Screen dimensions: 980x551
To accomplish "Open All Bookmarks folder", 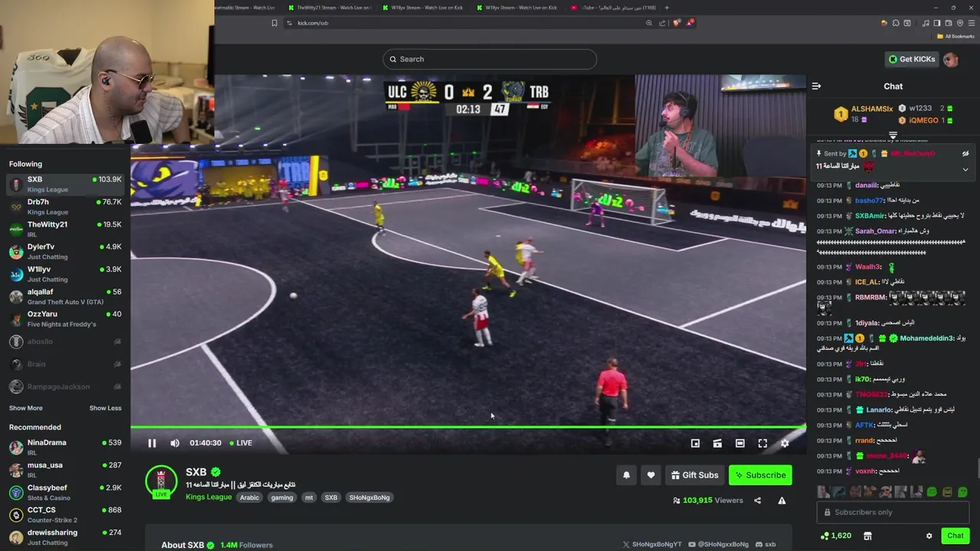I will tap(955, 36).
